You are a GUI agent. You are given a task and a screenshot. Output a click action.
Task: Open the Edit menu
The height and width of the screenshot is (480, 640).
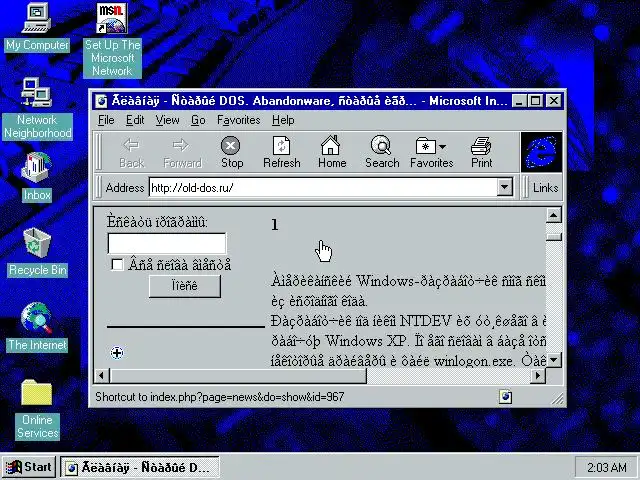135,120
